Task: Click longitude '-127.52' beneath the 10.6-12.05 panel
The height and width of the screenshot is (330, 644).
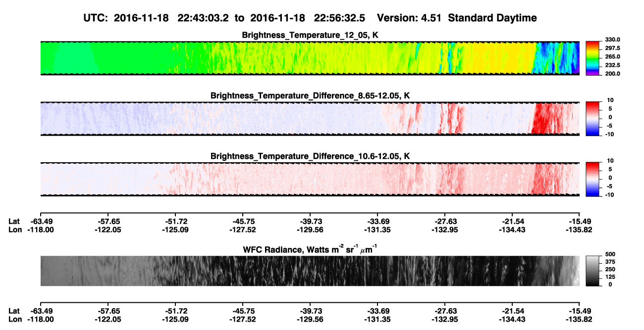Action: (x=243, y=230)
